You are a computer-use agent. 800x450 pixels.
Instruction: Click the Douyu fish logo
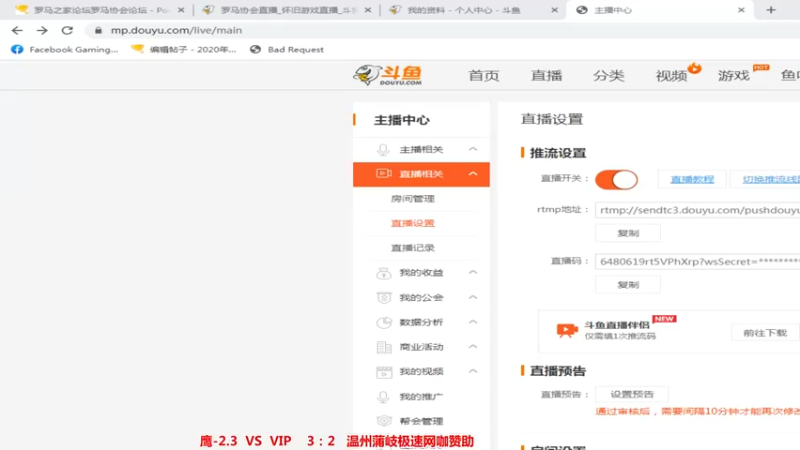coord(388,75)
